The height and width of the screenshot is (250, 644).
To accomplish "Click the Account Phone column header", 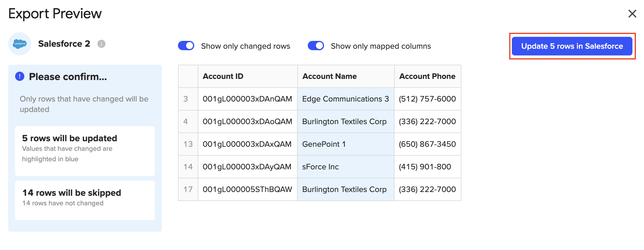I will (427, 76).
